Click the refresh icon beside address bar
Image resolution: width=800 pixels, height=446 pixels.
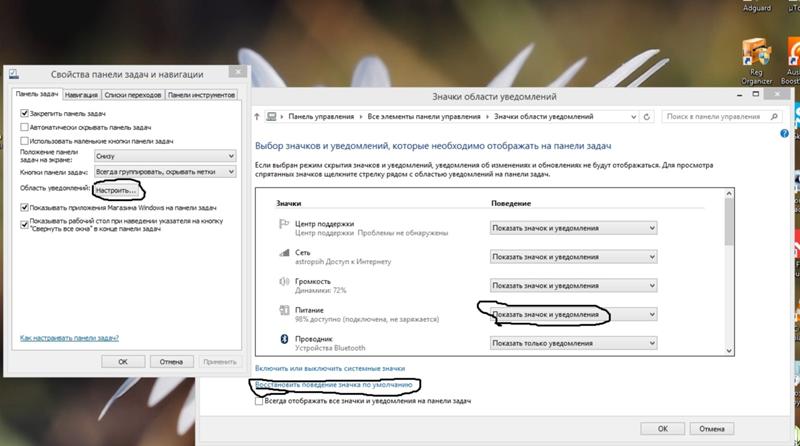click(646, 117)
